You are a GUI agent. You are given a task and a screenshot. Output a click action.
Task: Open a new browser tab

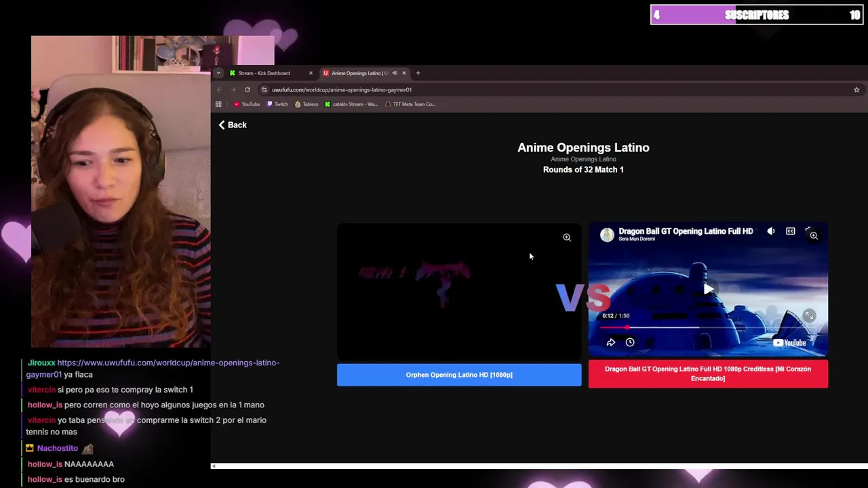[x=418, y=73]
